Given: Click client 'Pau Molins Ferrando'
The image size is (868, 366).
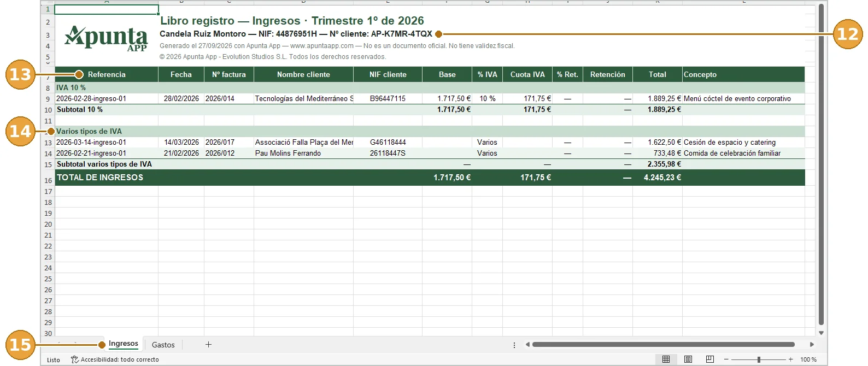Looking at the screenshot, I should point(303,154).
